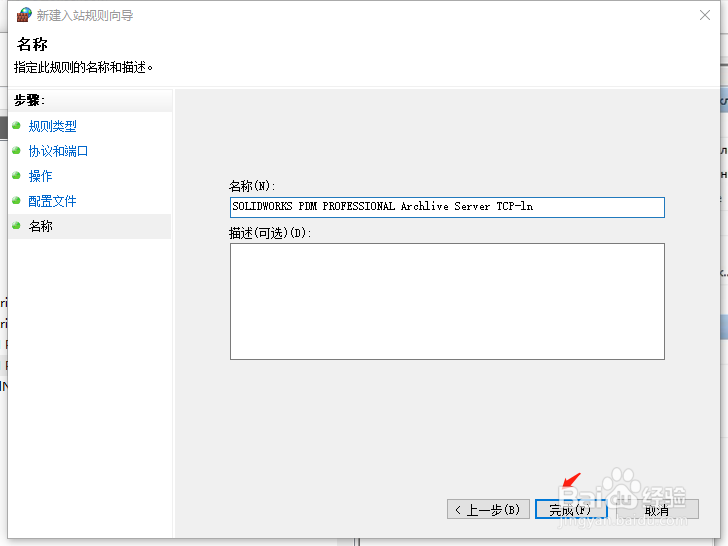Viewport: 728px width, 546px height.
Task: Open the 配置文件 step
Action: pos(52,201)
